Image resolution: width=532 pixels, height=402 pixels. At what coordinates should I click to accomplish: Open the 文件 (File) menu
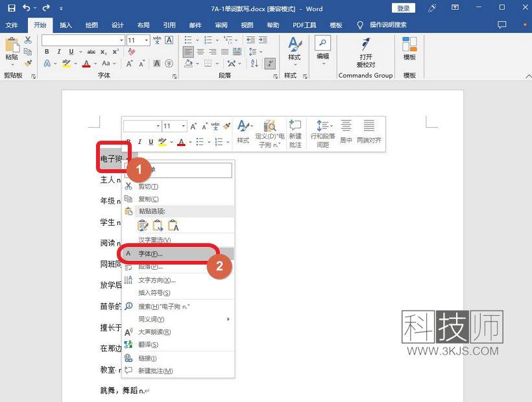pos(12,25)
